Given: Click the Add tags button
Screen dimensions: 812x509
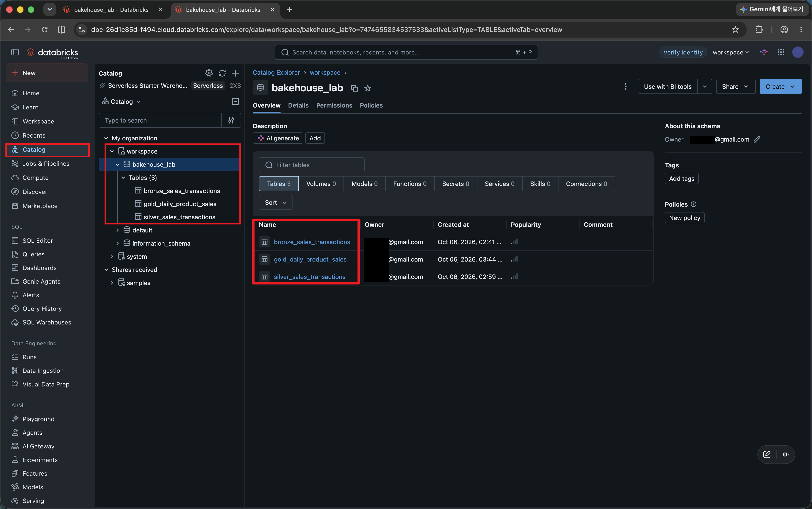Looking at the screenshot, I should pos(681,179).
